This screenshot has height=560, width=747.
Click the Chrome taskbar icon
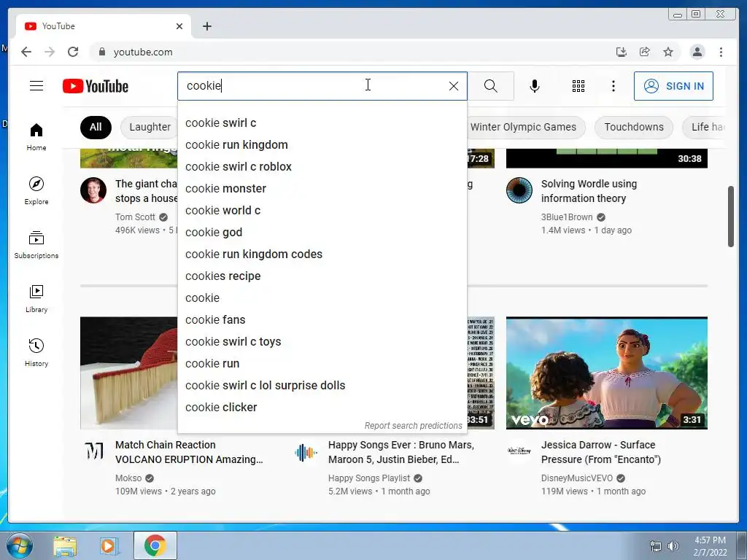155,545
